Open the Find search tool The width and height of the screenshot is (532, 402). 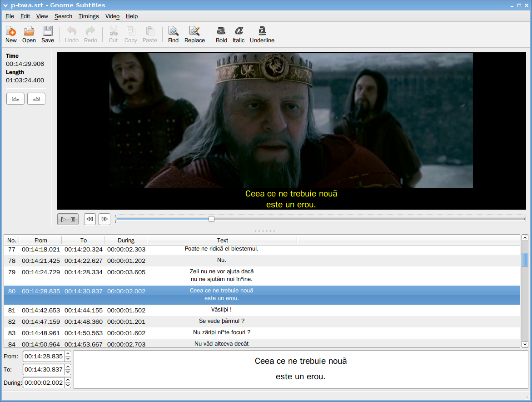tap(173, 35)
